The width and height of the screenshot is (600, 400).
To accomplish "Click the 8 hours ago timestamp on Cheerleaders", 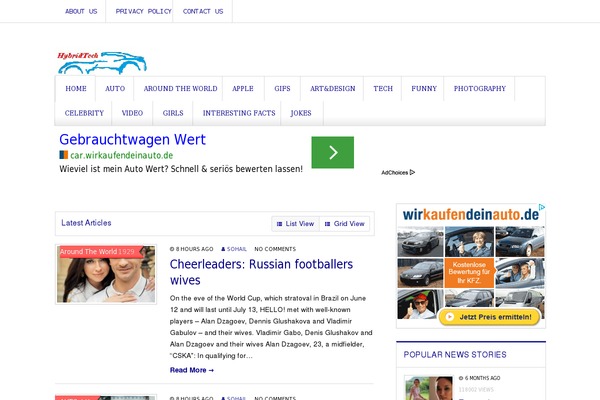I will point(192,249).
